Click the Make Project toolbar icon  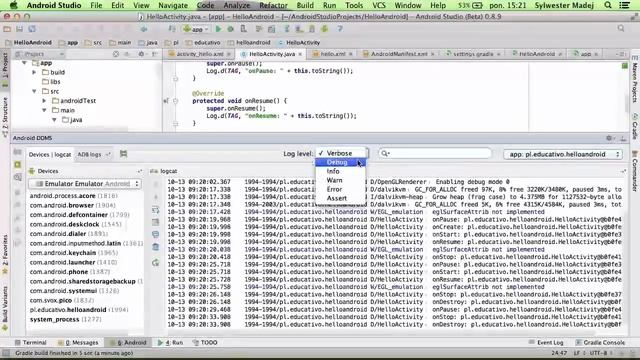[x=172, y=29]
